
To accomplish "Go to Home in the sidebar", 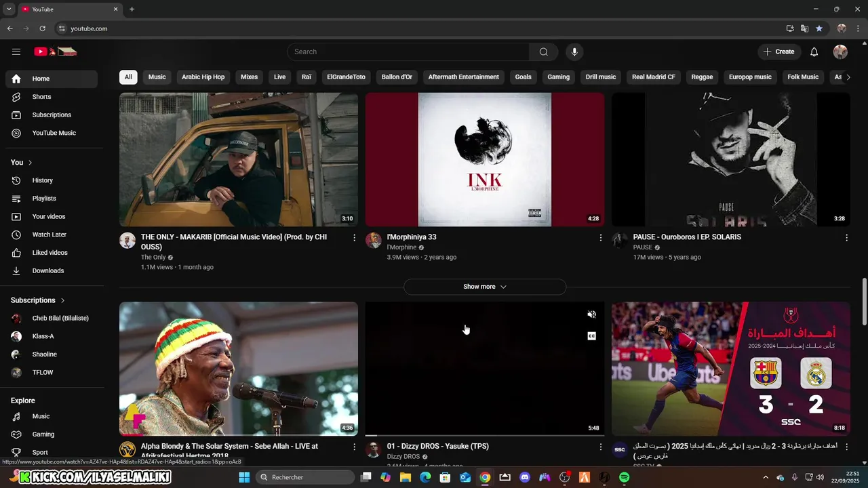I will 52,79.
